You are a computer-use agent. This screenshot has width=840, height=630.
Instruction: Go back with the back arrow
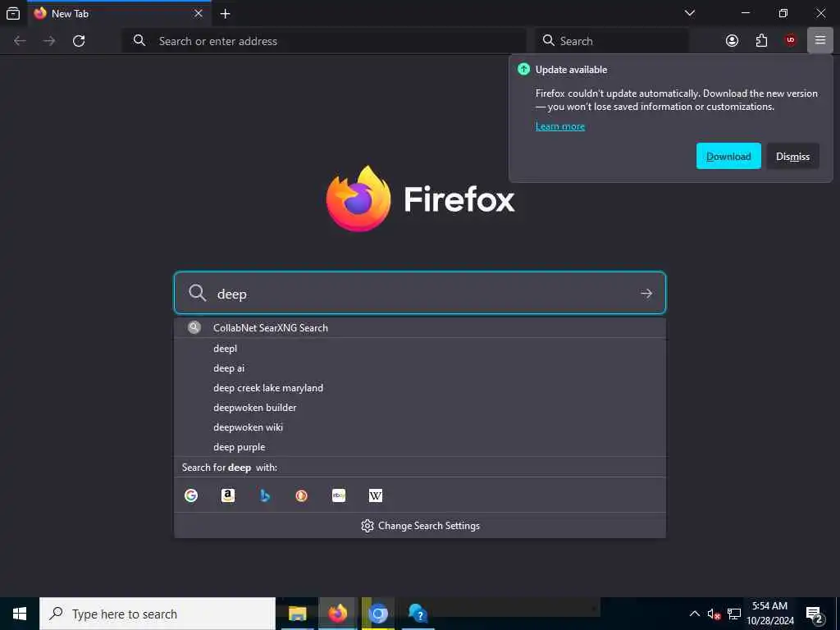click(x=20, y=41)
